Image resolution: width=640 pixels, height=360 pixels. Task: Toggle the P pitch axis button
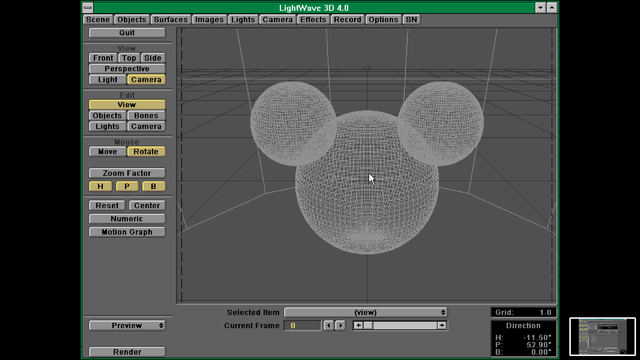point(127,186)
